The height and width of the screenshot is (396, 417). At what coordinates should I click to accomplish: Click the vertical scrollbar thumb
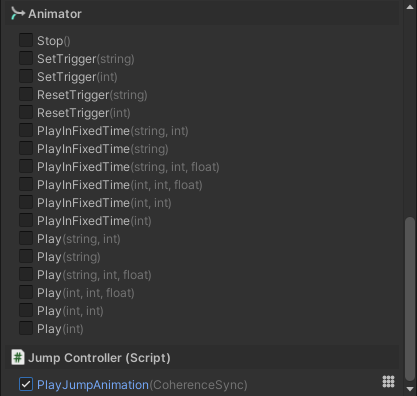pos(410,299)
